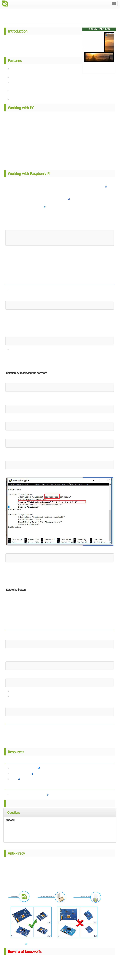This screenshot has height=980, width=120.
Task: Click the "Beware of knock-offs" heading
Action: tap(25, 951)
